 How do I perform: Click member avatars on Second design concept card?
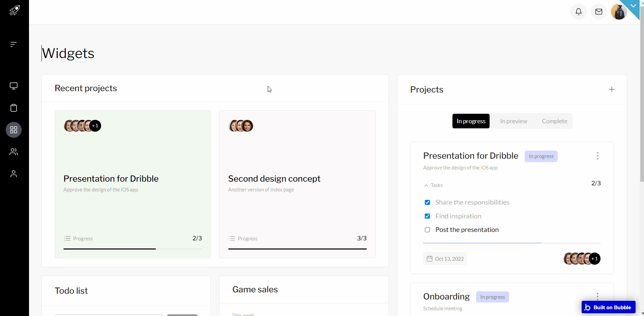coord(241,126)
